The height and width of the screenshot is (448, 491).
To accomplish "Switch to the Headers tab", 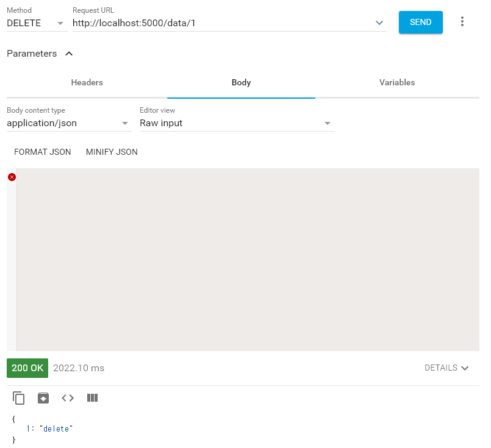I will tap(87, 83).
